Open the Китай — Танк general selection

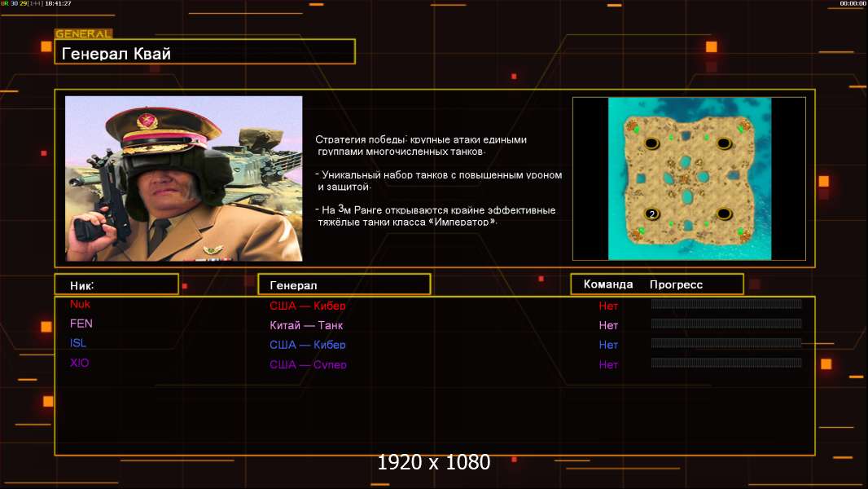pos(306,325)
